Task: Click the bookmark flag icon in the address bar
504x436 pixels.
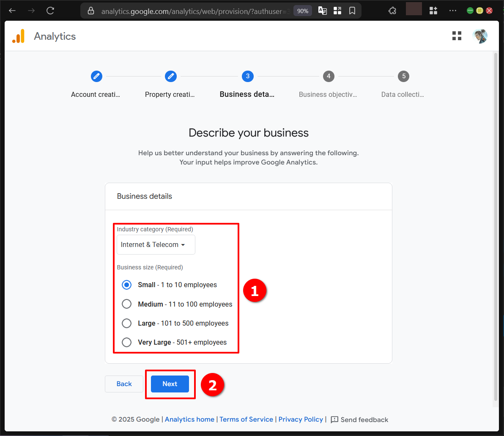Action: pyautogui.click(x=352, y=11)
